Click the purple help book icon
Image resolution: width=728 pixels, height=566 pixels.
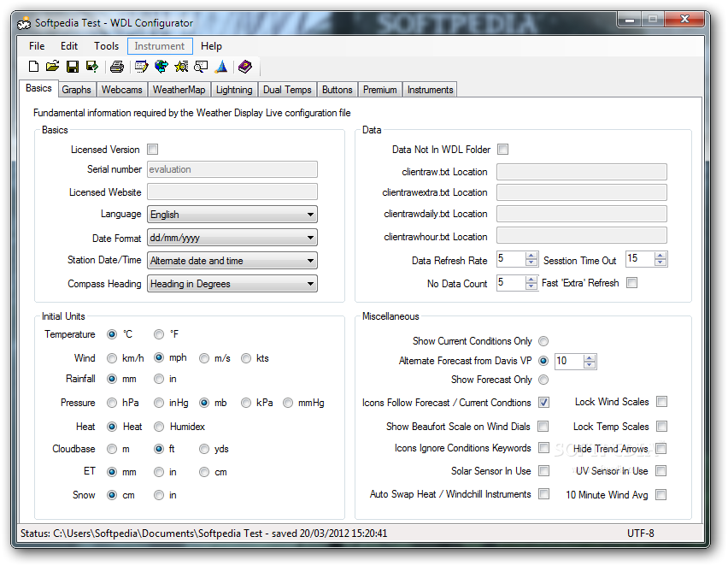[x=244, y=67]
